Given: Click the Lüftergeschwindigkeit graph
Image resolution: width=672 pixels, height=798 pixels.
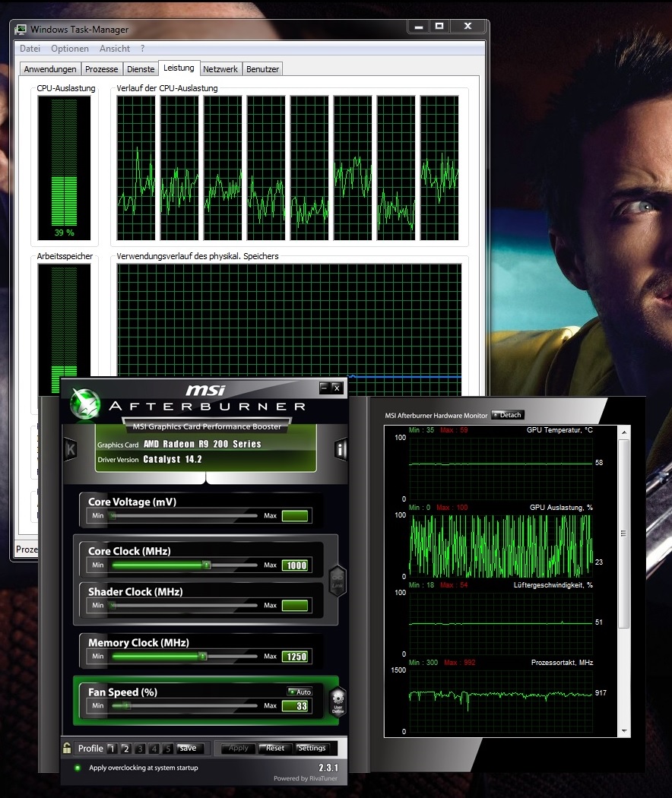Looking at the screenshot, I should point(501,623).
